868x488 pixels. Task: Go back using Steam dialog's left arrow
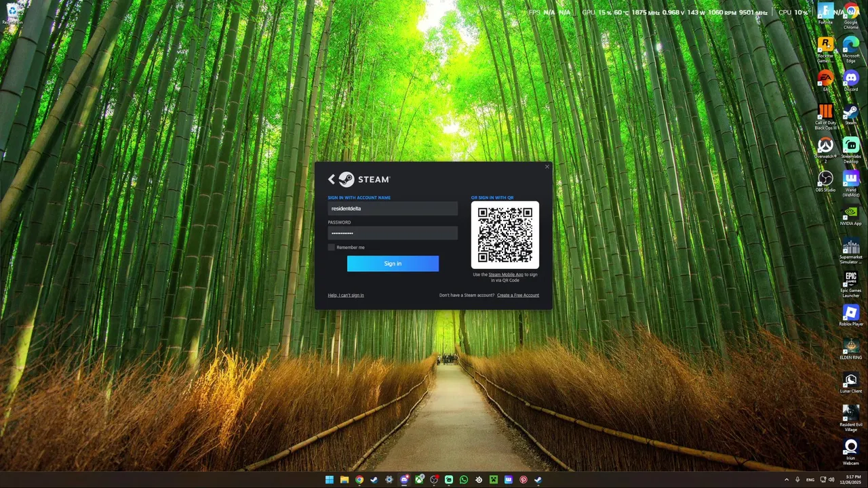(332, 179)
